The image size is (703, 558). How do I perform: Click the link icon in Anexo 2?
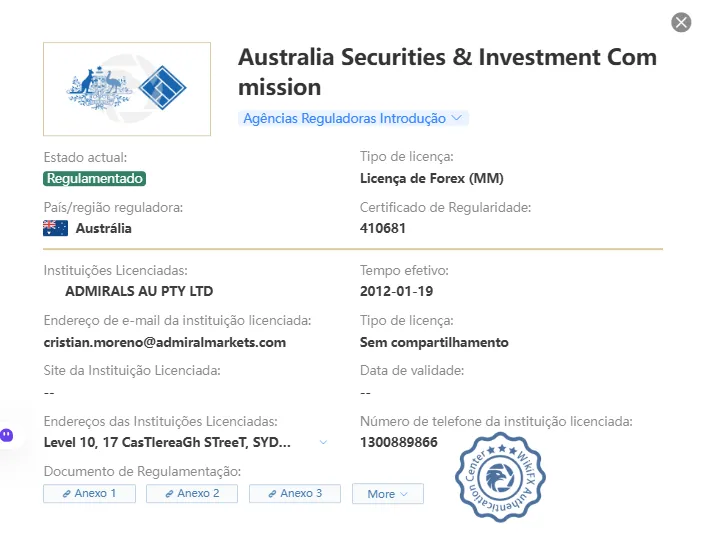tap(169, 494)
